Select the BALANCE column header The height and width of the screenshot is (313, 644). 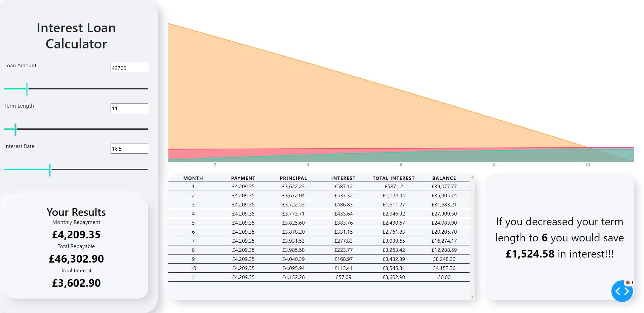pyautogui.click(x=444, y=178)
